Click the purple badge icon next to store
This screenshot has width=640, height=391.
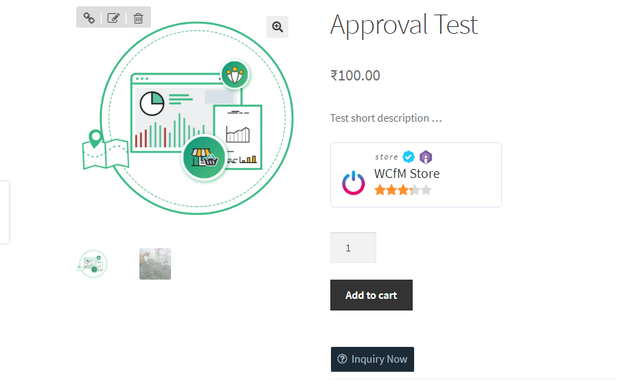[x=426, y=157]
